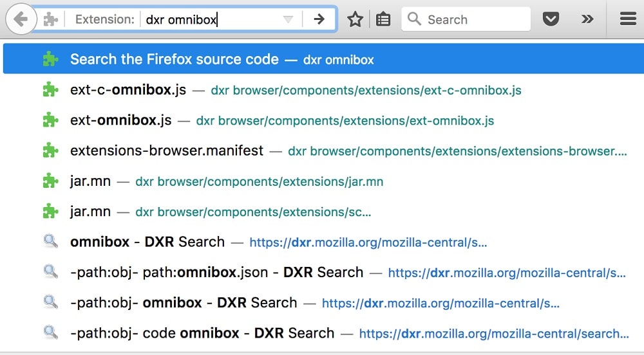This screenshot has height=355, width=644.
Task: Click the search magnifier icon in search box
Action: (x=414, y=19)
